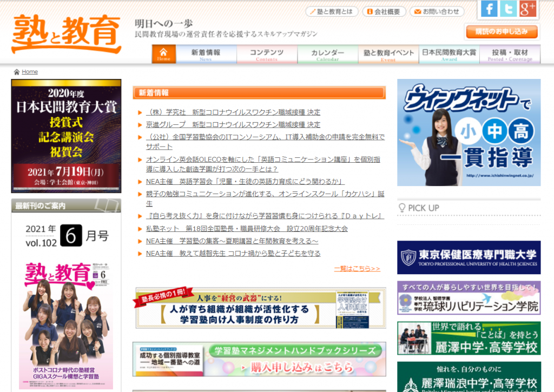Open the Google+ social icon
Screen dimensions: 554x392
[x=527, y=9]
